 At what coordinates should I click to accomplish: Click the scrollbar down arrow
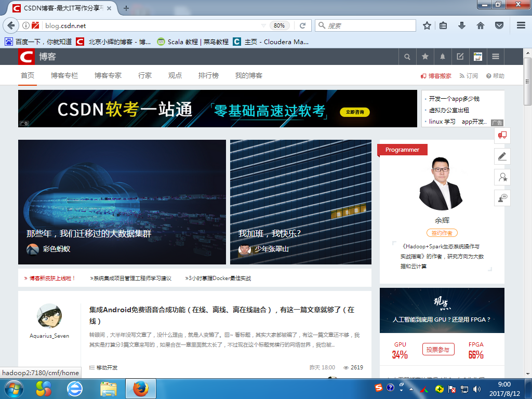[527, 374]
